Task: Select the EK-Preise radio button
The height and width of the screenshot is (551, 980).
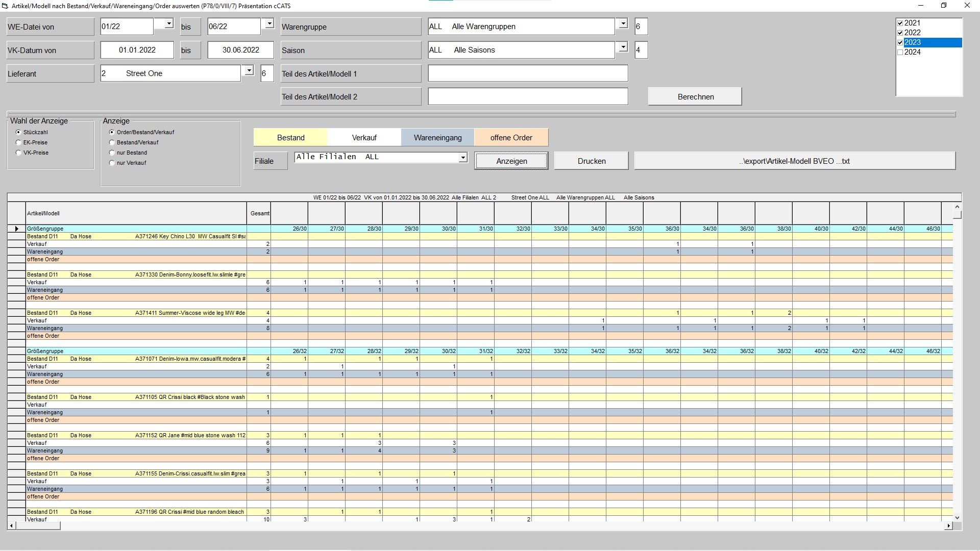Action: (x=18, y=142)
